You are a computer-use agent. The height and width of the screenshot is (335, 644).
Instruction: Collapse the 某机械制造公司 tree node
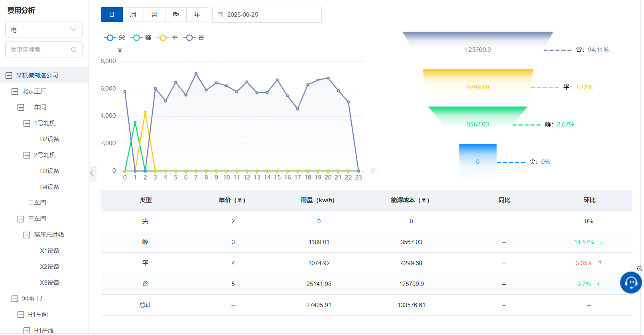9,75
